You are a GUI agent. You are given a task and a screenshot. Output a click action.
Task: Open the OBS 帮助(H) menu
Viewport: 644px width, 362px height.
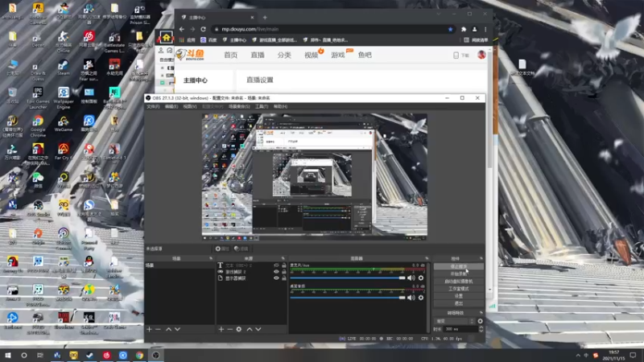click(x=280, y=106)
